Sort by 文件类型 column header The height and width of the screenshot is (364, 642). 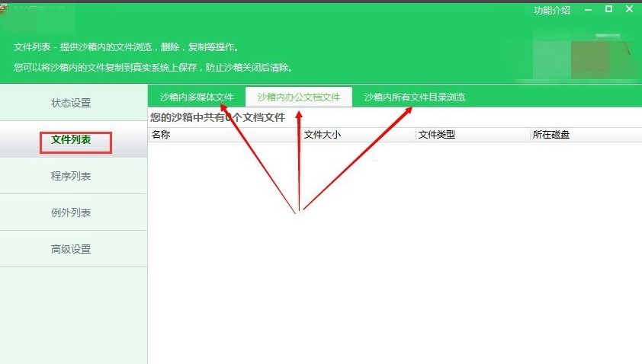473,135
